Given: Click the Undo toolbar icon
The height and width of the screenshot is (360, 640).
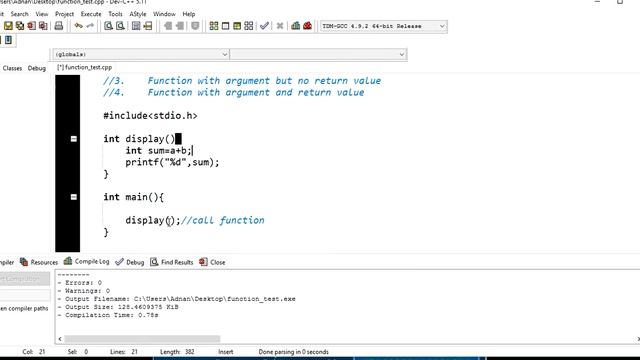Looking at the screenshot, I should [x=78, y=26].
